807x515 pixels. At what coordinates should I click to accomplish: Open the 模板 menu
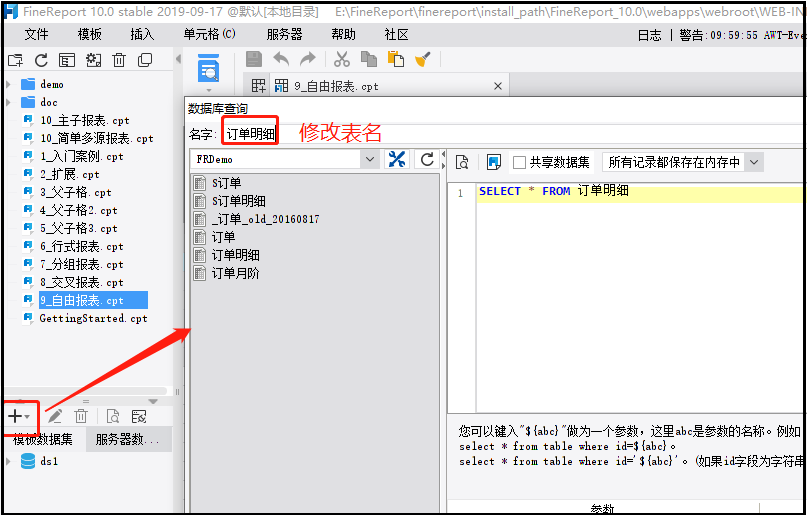click(90, 34)
